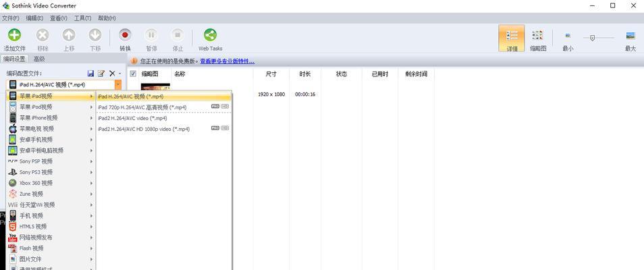Click the Remove (移除) toolbar icon

[43, 35]
